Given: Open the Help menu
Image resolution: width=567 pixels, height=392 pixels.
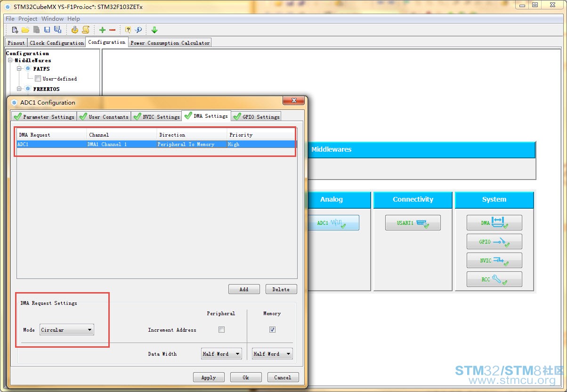Looking at the screenshot, I should coord(73,19).
